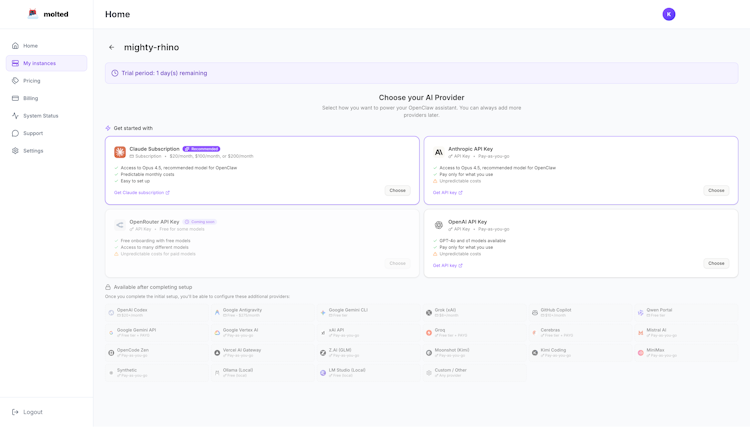Click the Groq provider icon
750x427 pixels.
429,333
